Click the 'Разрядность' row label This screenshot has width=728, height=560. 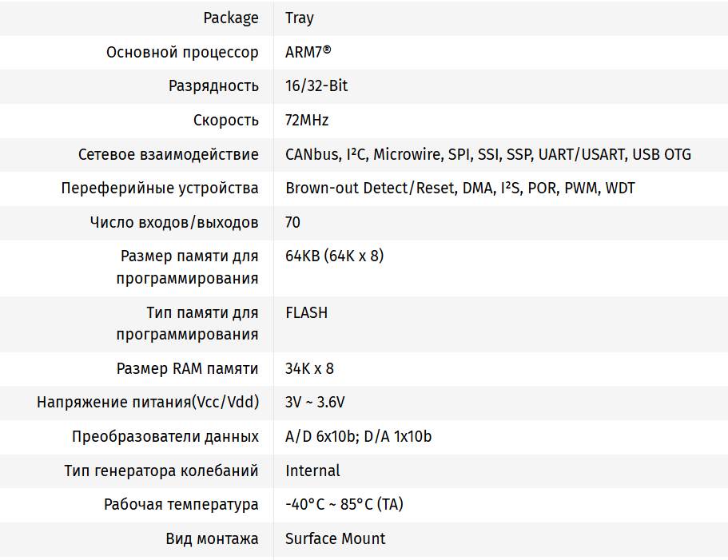(213, 86)
